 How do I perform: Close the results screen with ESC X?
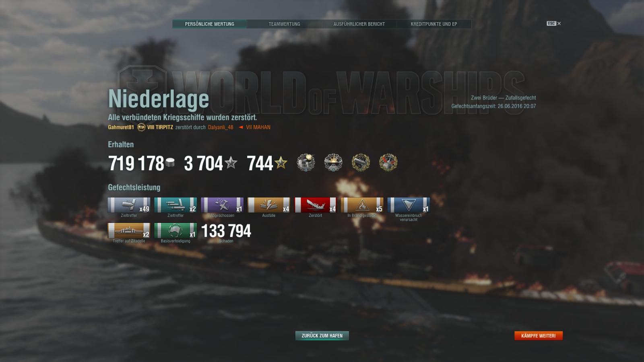(554, 23)
